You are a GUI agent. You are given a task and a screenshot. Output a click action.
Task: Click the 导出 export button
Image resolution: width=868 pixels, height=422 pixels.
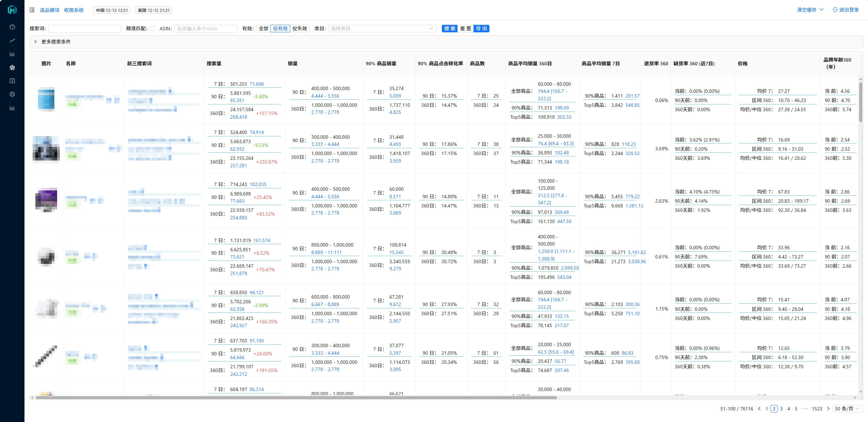click(481, 29)
